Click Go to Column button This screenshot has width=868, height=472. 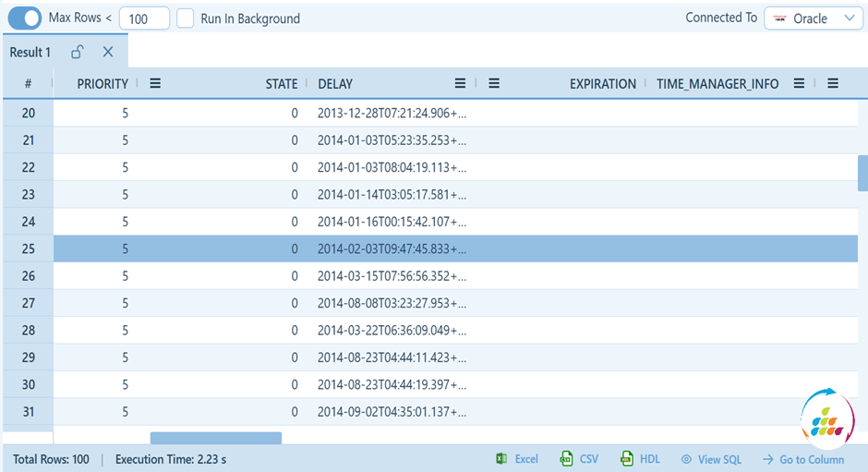tap(802, 459)
